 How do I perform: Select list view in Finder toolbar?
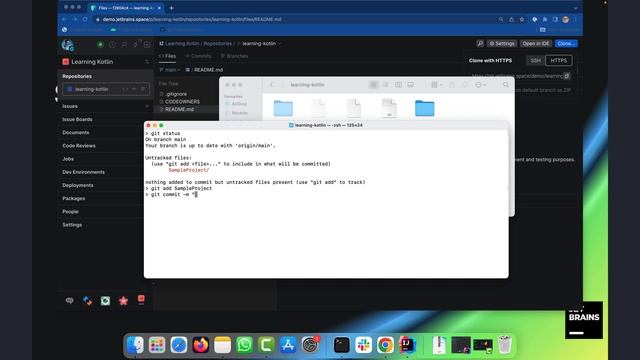pos(386,84)
